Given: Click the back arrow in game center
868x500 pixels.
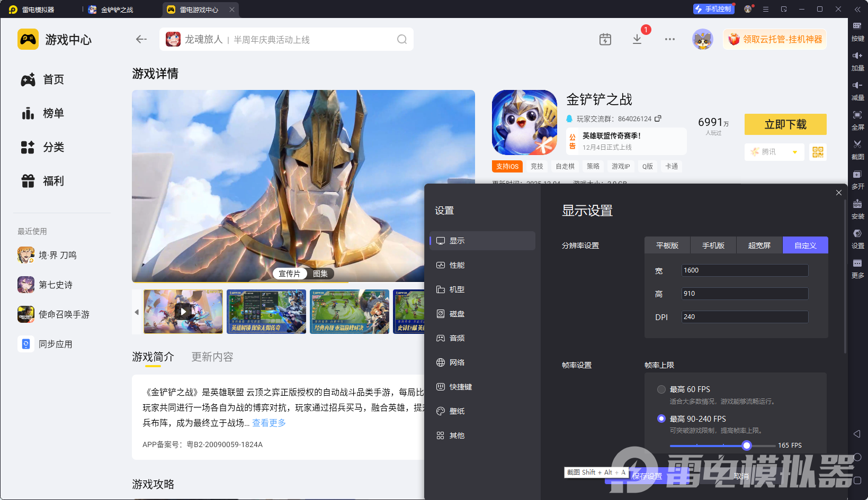Looking at the screenshot, I should point(141,39).
